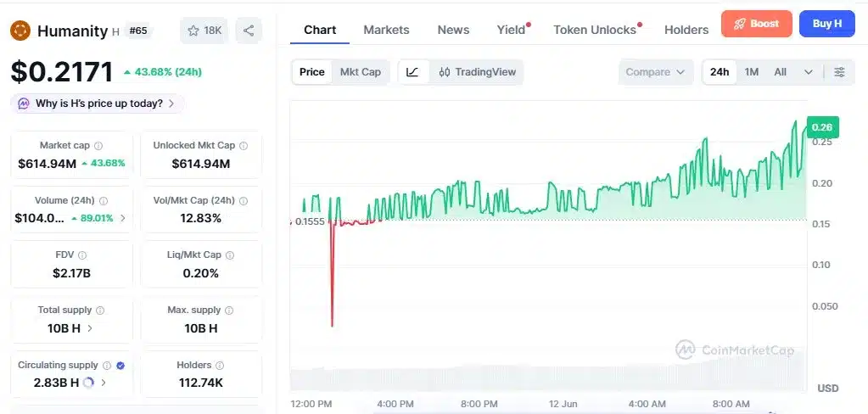Set chart range to 24h
This screenshot has height=414, width=868.
click(x=720, y=72)
